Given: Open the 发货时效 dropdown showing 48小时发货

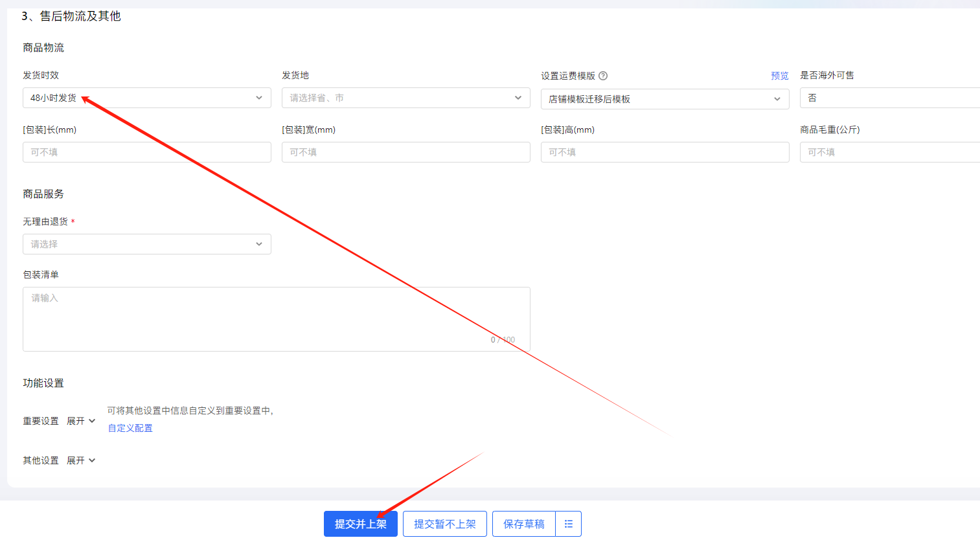Looking at the screenshot, I should pyautogui.click(x=146, y=98).
